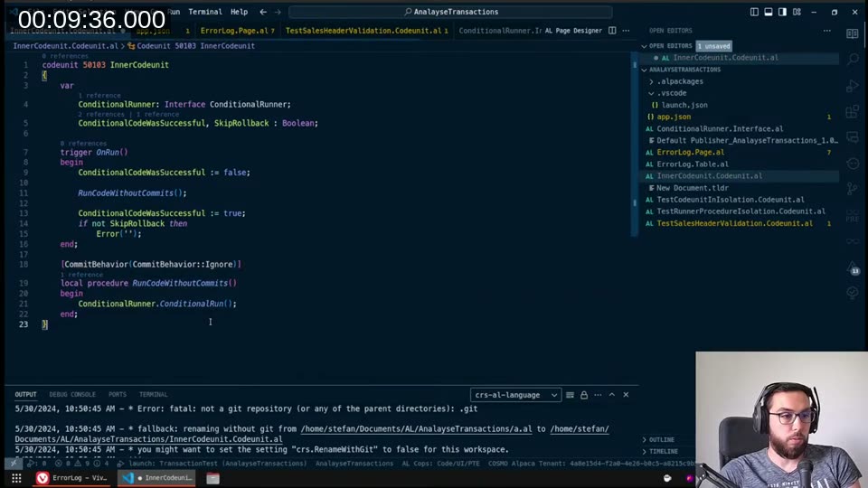Click the editor vertical scrollbar
Viewport: 868px width, 488px height.
635,145
